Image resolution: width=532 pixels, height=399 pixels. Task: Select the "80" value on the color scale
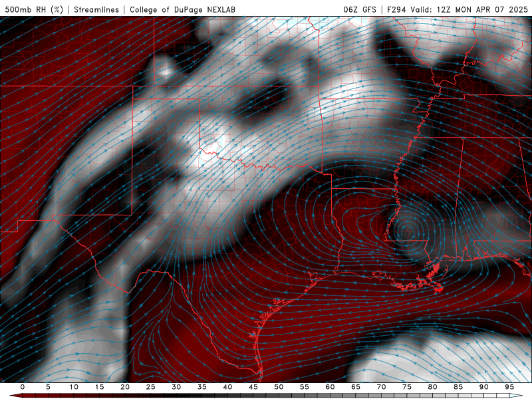click(x=432, y=387)
